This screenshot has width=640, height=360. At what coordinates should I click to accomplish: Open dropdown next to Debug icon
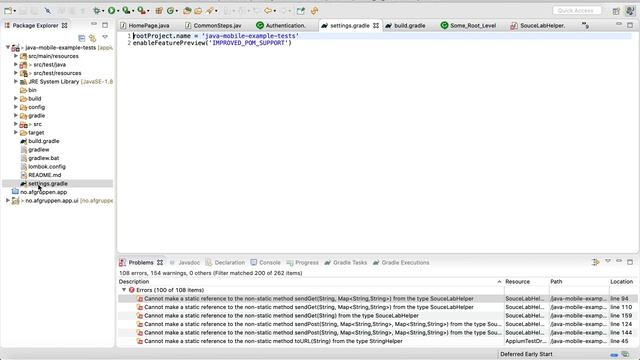[x=103, y=11]
